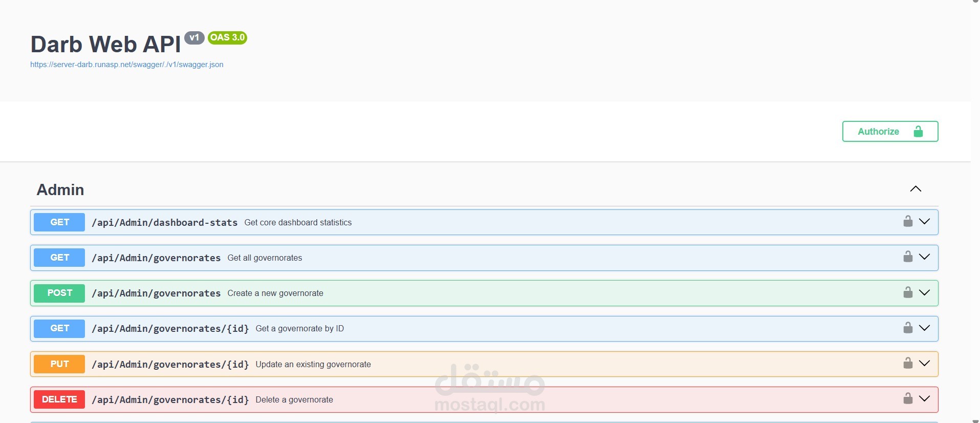Click lock icon on Get governorate by ID row

click(908, 328)
